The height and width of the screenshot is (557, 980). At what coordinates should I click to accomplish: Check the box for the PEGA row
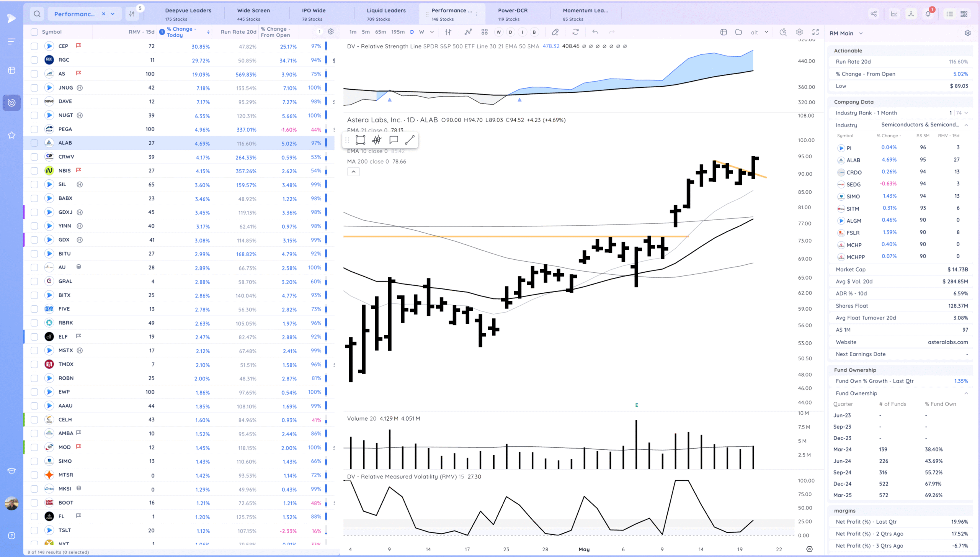pos(34,129)
